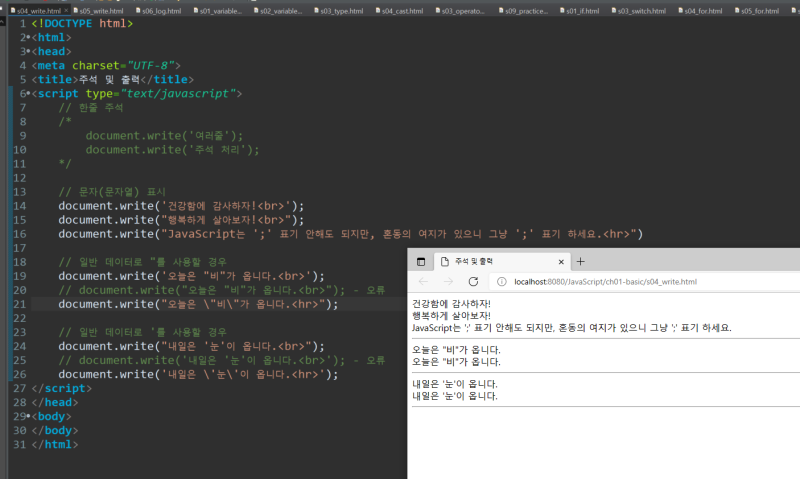Image resolution: width=800 pixels, height=479 pixels.
Task: Click last '내일은 '눈'이 옵니다.' browser line
Action: click(455, 396)
